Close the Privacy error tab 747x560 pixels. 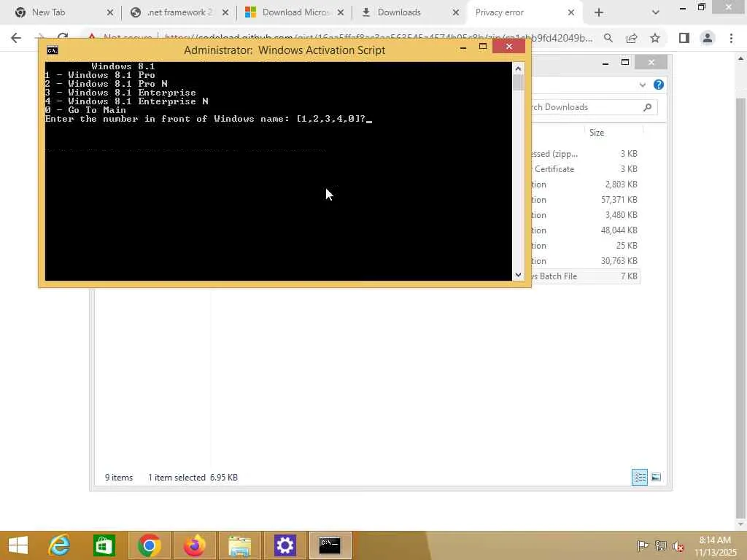point(571,12)
